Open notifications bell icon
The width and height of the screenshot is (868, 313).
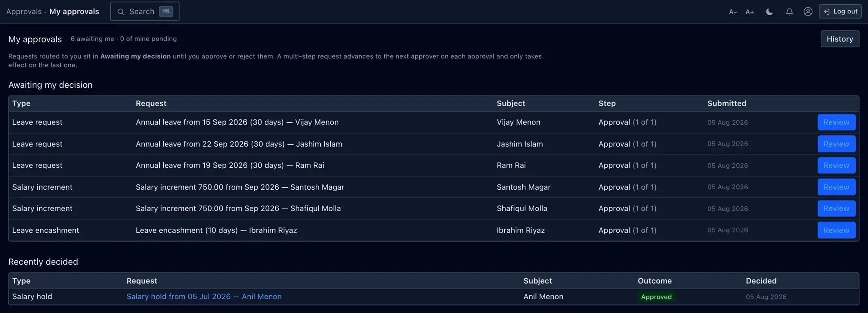click(x=789, y=12)
